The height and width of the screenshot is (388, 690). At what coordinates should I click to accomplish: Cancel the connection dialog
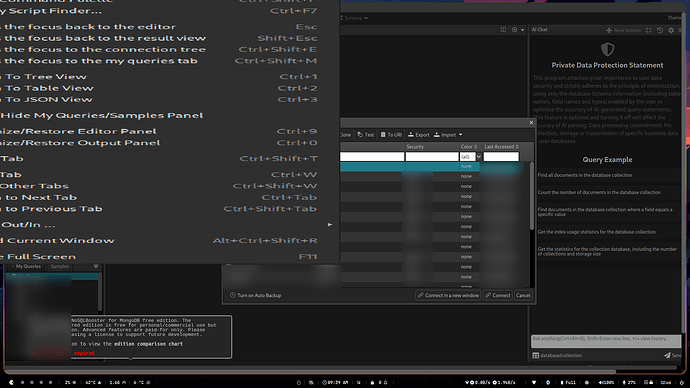523,296
